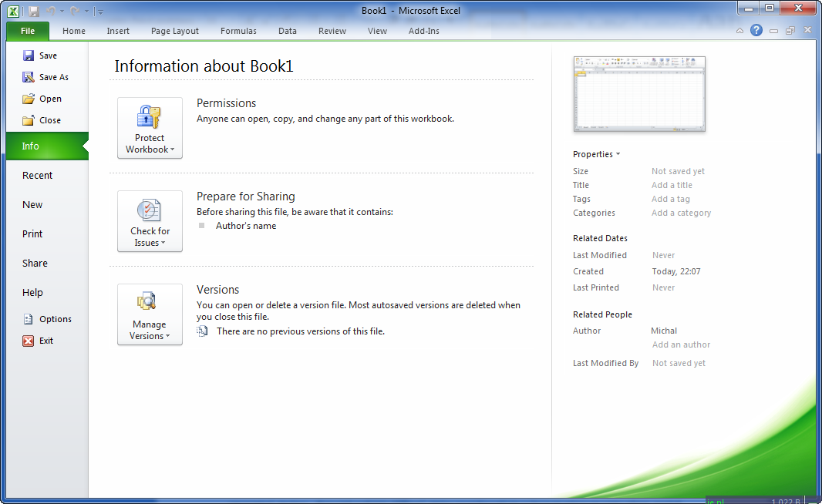Open the Data ribbon tab
The height and width of the screenshot is (504, 822).
tap(288, 31)
